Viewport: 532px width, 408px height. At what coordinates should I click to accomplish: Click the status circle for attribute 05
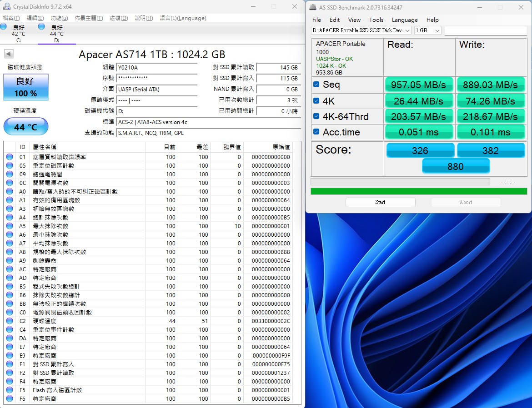10,165
